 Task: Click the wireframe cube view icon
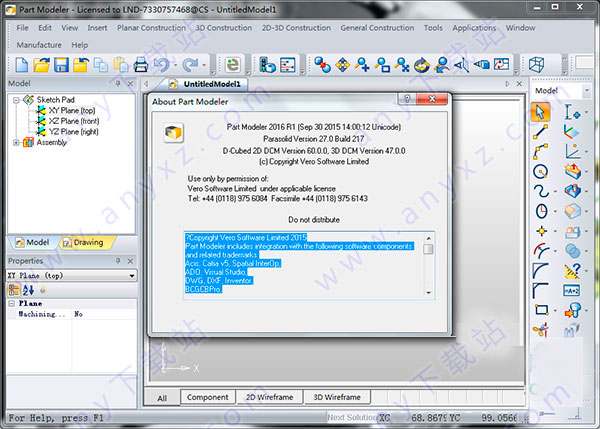[536, 64]
